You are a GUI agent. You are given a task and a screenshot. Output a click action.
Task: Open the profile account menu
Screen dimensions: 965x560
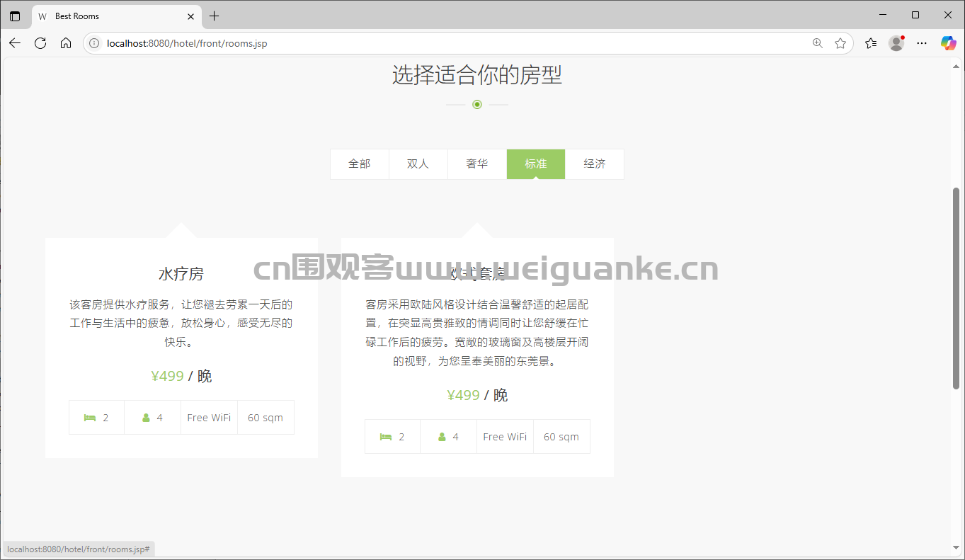[x=896, y=43]
